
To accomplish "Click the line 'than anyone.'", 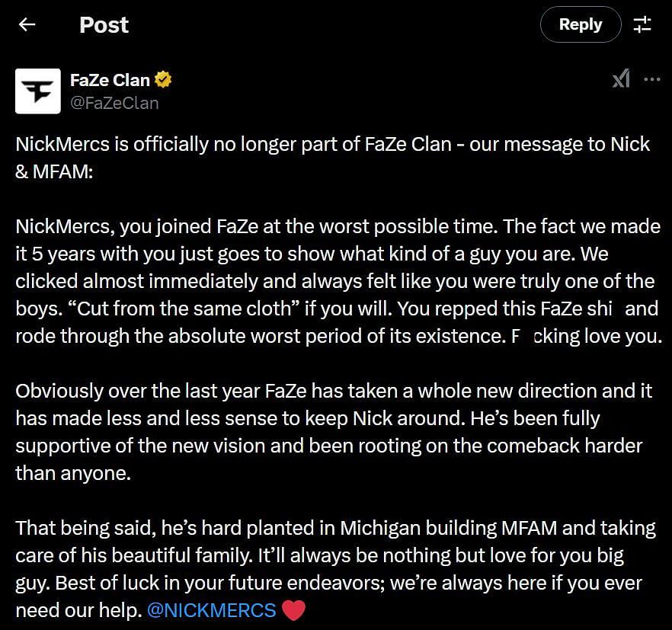I will 73,473.
